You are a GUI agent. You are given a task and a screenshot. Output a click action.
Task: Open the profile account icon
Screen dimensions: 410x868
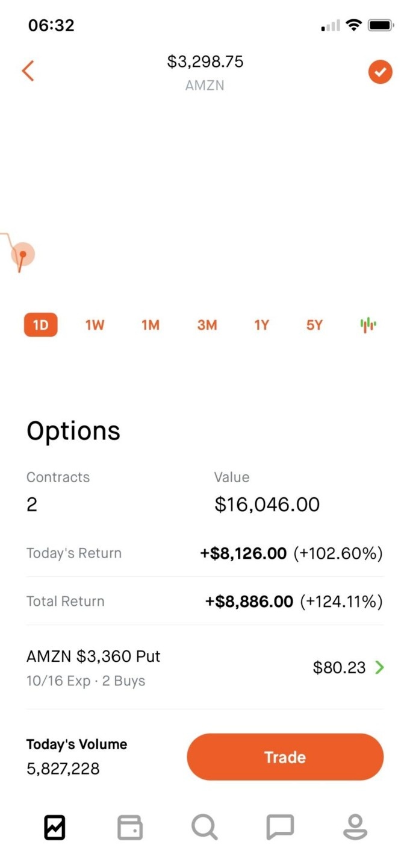[x=355, y=827]
